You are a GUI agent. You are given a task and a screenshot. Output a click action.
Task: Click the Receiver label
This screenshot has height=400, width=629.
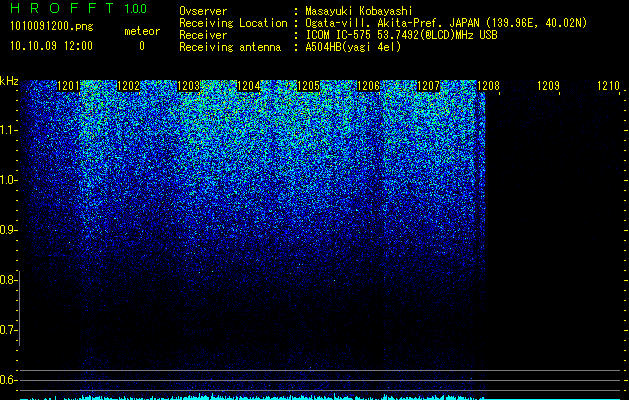(203, 35)
